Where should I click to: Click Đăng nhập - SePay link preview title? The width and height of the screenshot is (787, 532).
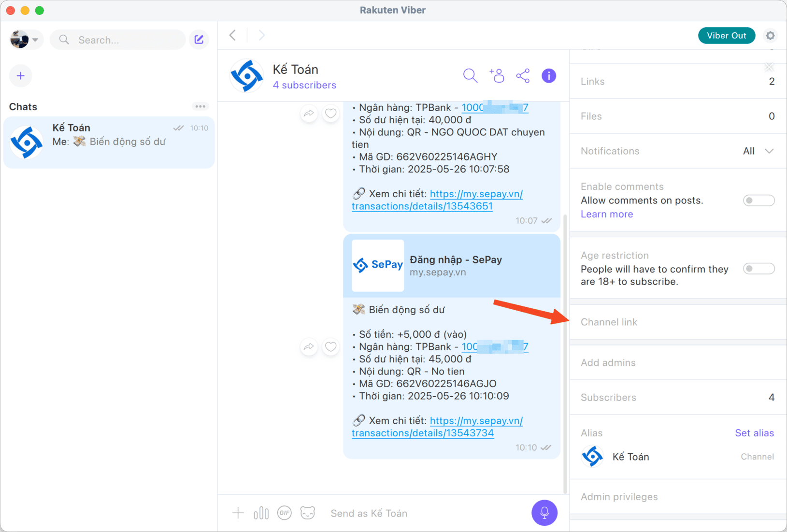[456, 259]
